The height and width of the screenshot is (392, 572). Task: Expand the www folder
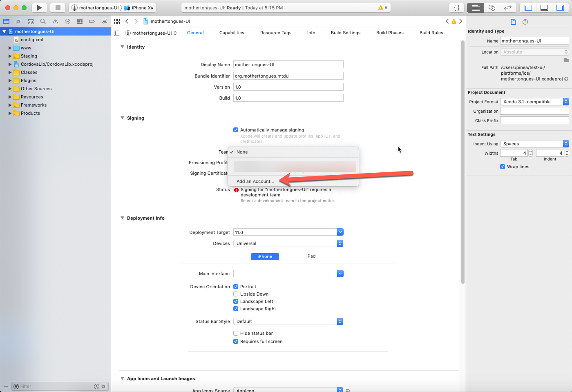click(10, 48)
